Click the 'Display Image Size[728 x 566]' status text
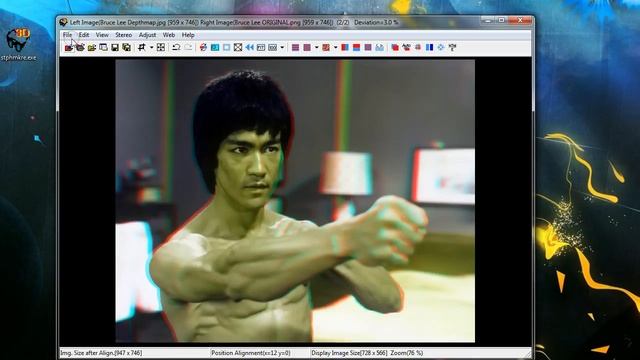Image resolution: width=640 pixels, height=360 pixels. click(x=350, y=353)
